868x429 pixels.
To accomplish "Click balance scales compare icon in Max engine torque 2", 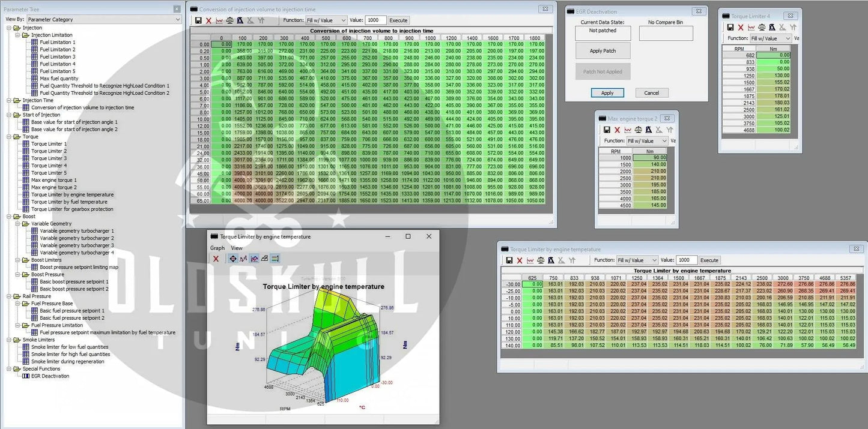I will (638, 130).
